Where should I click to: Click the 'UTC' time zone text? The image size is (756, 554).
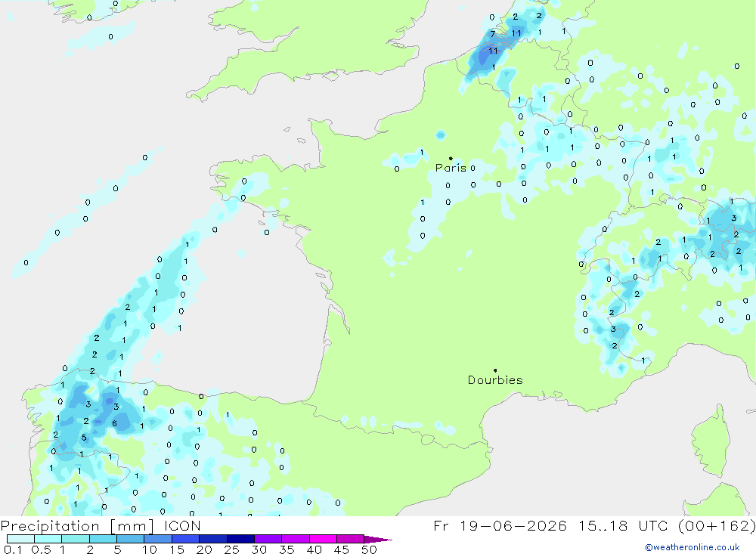(655, 525)
